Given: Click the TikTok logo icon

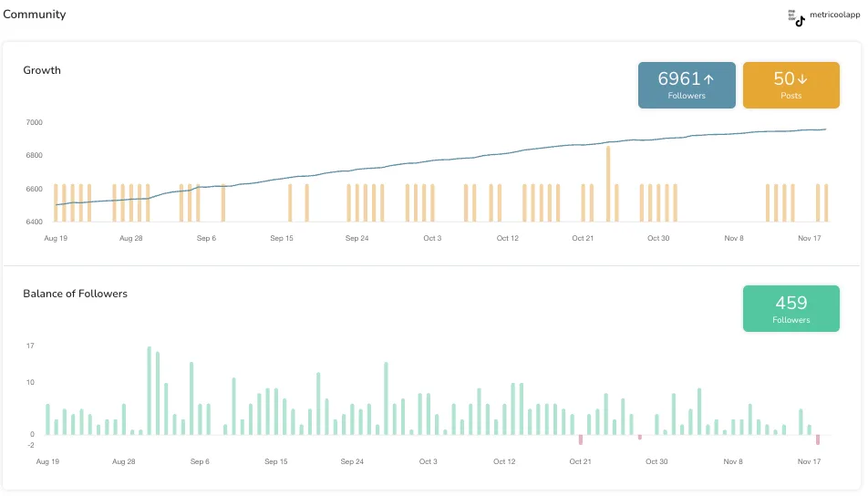Looking at the screenshot, I should (x=800, y=22).
